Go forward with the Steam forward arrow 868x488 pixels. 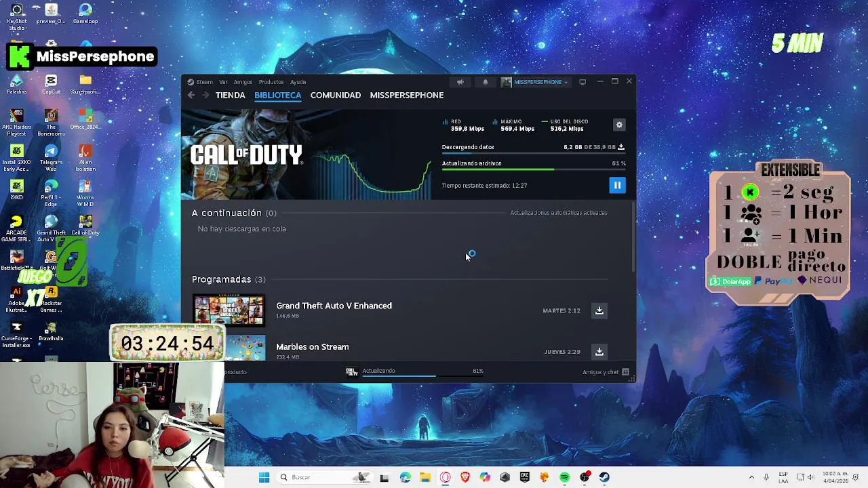coord(205,96)
